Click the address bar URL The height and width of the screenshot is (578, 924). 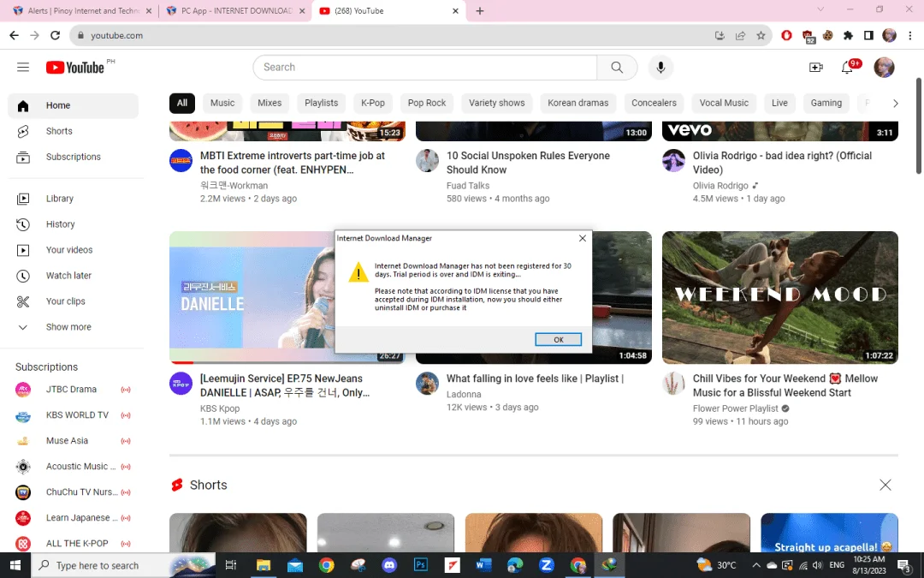(x=116, y=35)
